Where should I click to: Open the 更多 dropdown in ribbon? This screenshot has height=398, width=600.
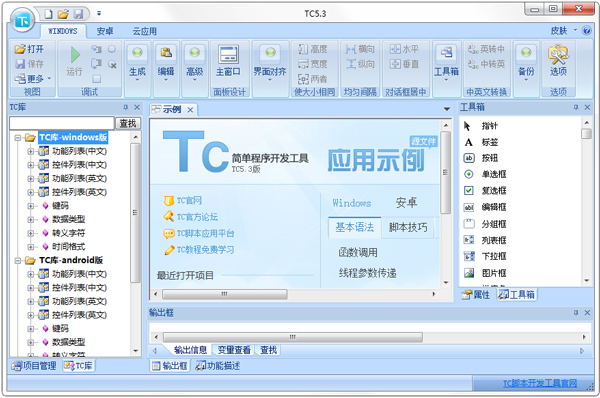point(33,79)
